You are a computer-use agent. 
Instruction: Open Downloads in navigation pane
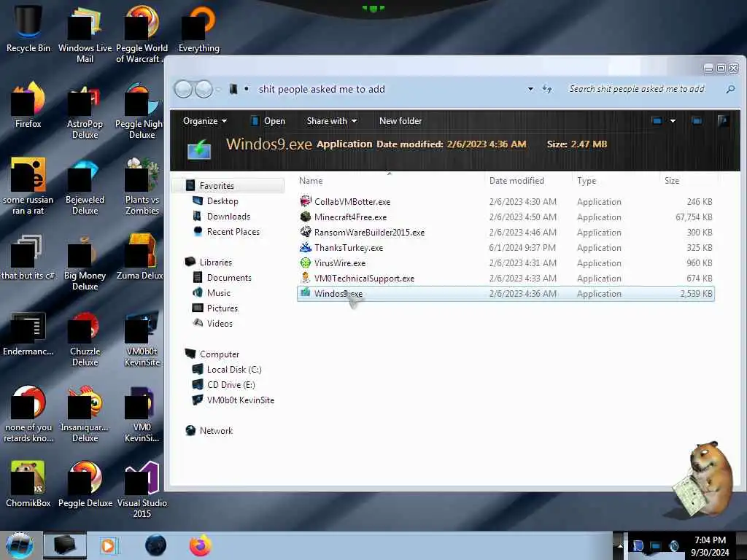coord(228,216)
